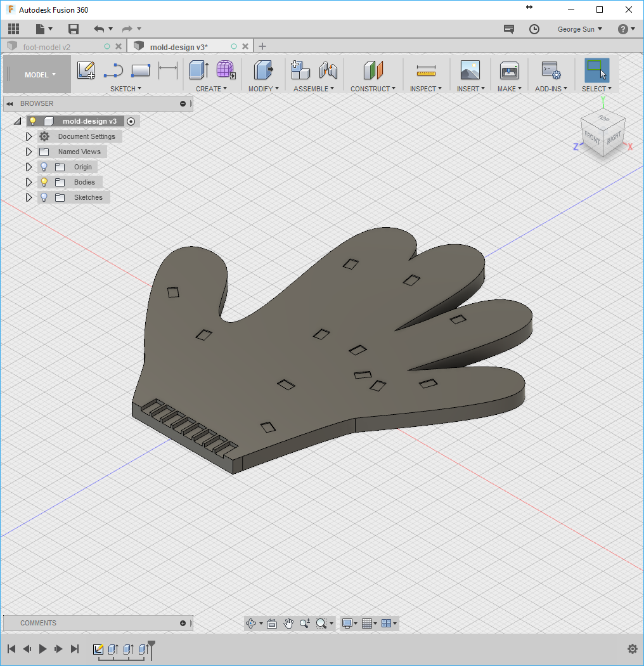Click the Create Form purple icon

pos(226,70)
